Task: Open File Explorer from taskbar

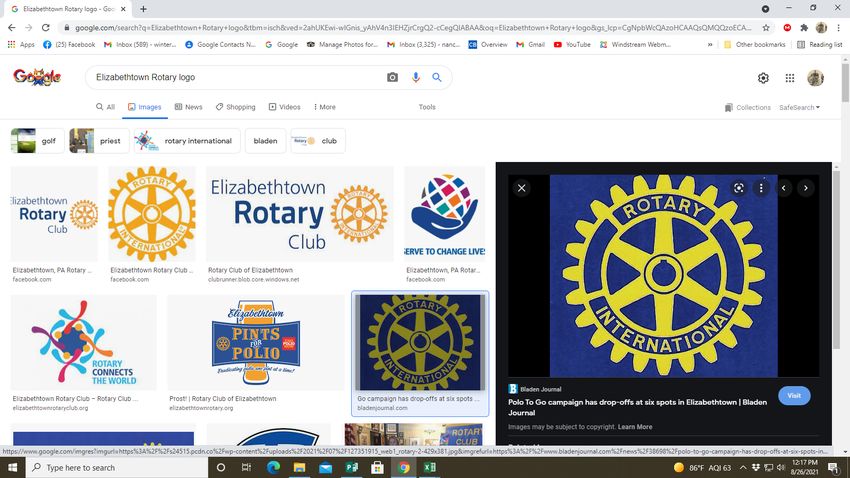Action: tap(299, 467)
